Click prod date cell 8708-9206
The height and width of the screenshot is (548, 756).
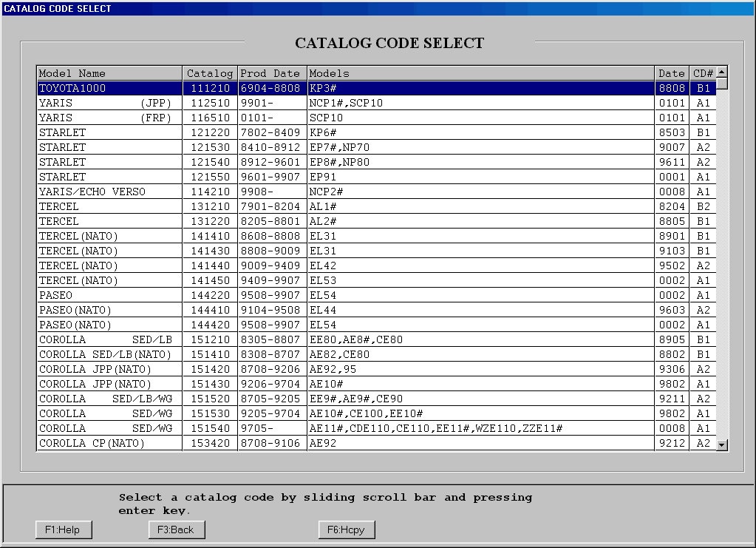click(x=273, y=370)
